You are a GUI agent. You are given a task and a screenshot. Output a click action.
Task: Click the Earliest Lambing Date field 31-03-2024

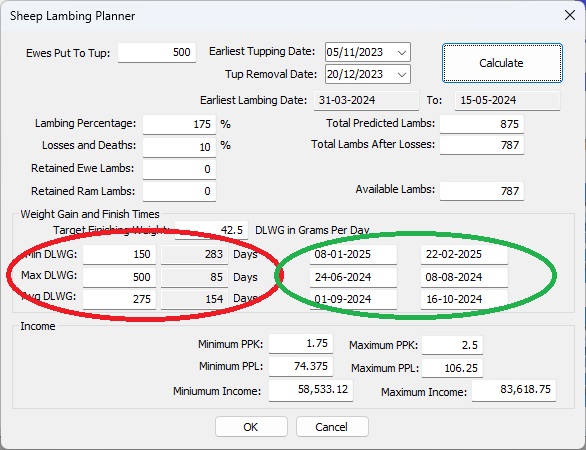(366, 100)
